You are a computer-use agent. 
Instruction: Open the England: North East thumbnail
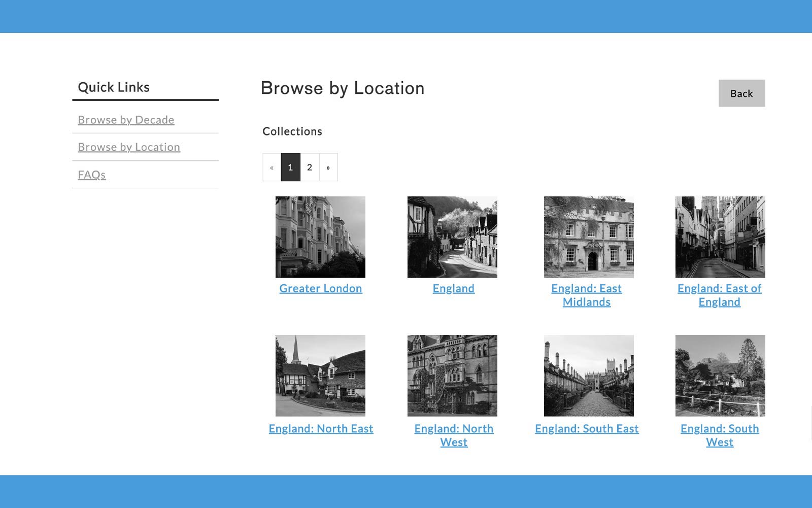pos(320,376)
